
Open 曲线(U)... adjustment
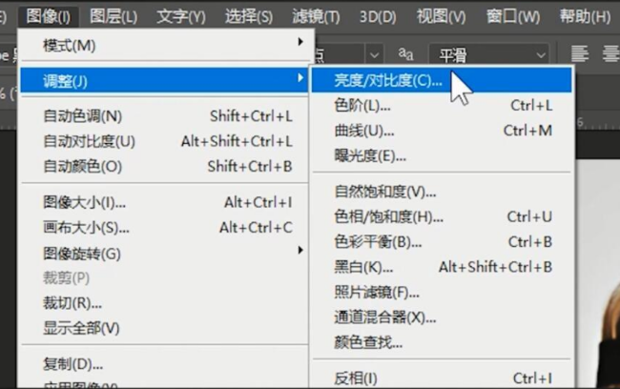tap(442, 130)
